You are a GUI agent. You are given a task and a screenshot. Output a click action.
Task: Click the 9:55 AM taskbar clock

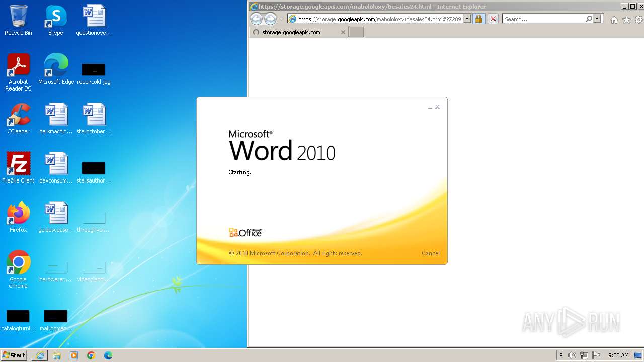click(618, 355)
